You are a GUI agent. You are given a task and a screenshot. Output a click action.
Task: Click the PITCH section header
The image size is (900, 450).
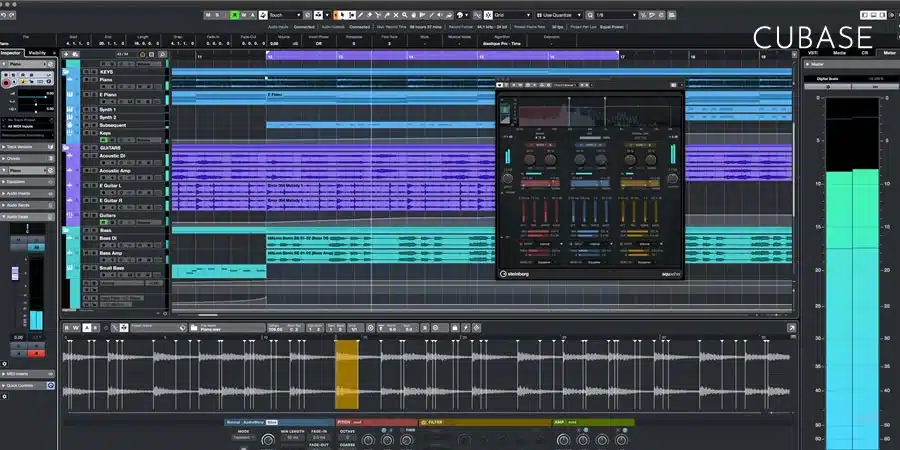pos(377,422)
